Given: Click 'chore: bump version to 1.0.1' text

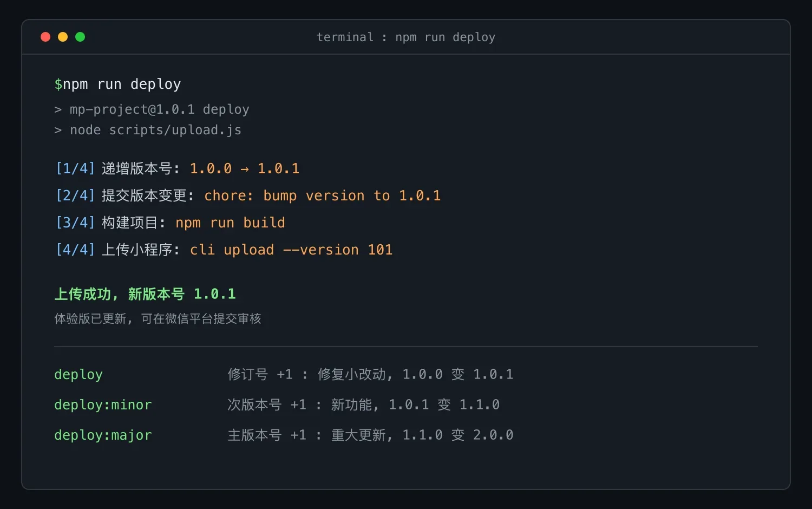Looking at the screenshot, I should 323,195.
